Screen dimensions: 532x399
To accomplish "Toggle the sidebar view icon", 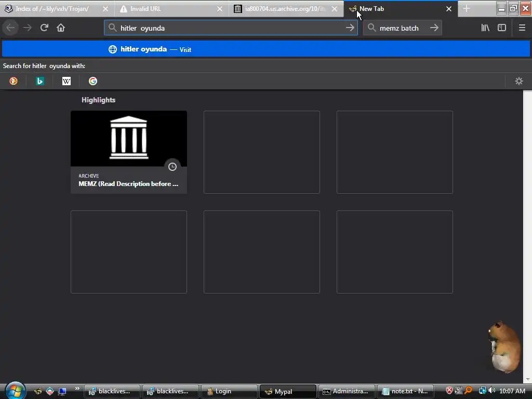I will [x=502, y=28].
